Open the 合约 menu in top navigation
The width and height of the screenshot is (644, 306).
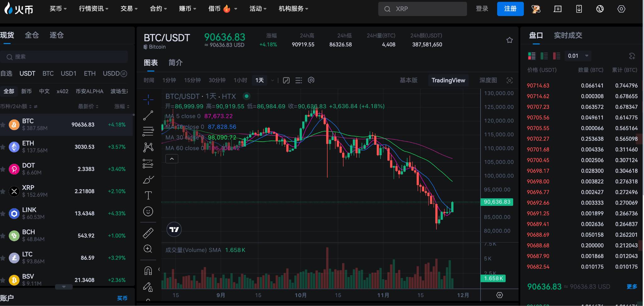point(158,9)
